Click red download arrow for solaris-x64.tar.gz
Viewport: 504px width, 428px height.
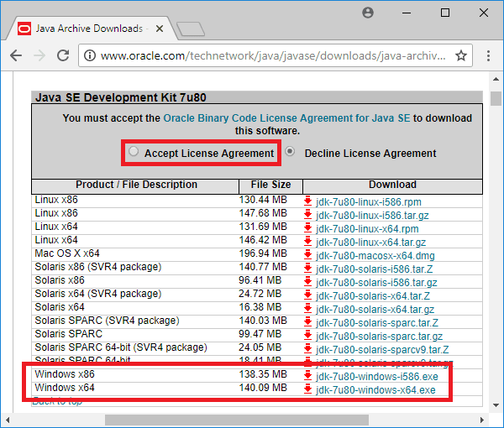coord(307,308)
